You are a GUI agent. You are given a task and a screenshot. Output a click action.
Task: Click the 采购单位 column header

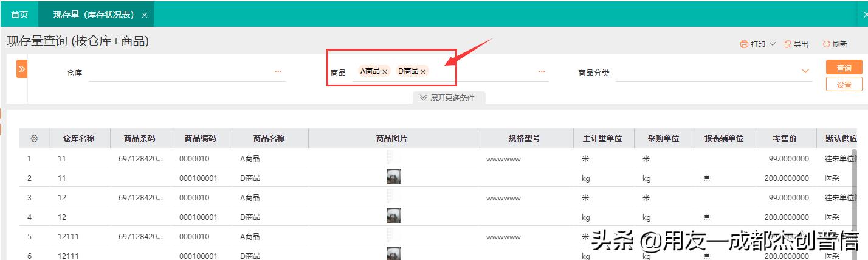664,138
